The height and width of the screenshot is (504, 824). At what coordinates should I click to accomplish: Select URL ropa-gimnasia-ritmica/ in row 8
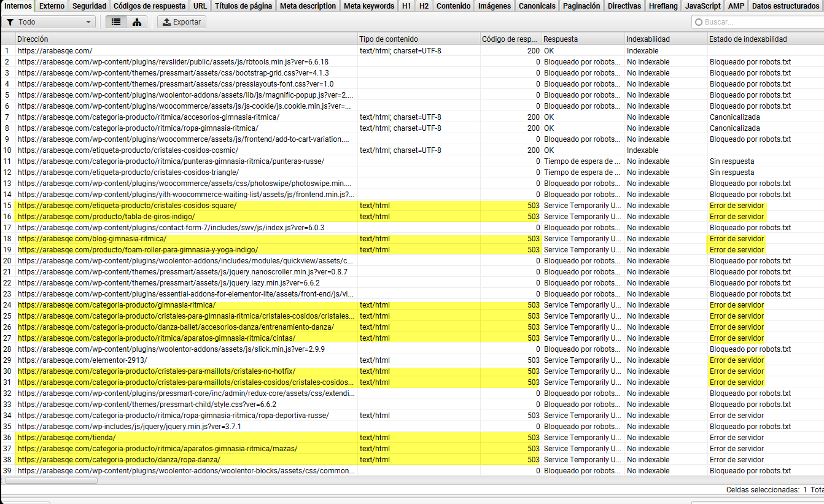pos(138,128)
